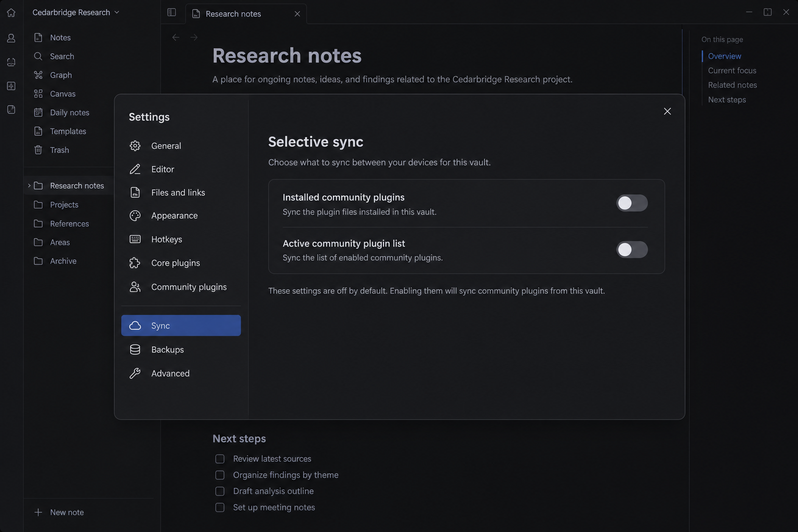This screenshot has height=532, width=798.
Task: Jump to Current focus in outline
Action: pos(732,71)
